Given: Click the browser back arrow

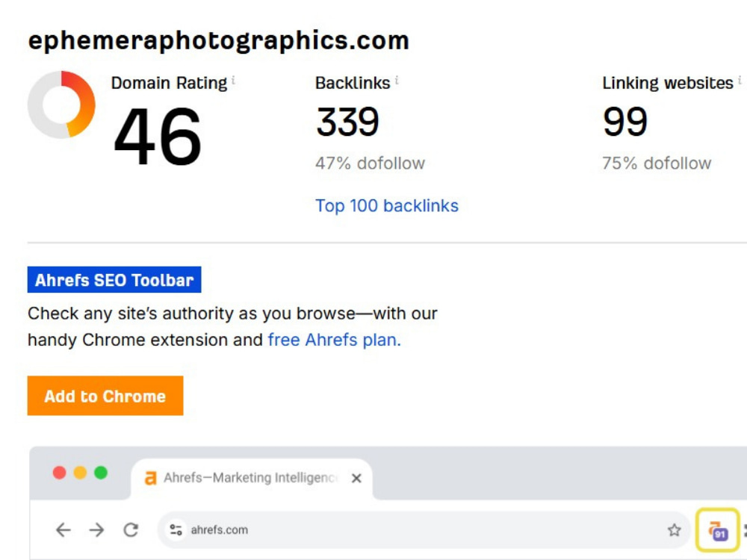Looking at the screenshot, I should [63, 530].
